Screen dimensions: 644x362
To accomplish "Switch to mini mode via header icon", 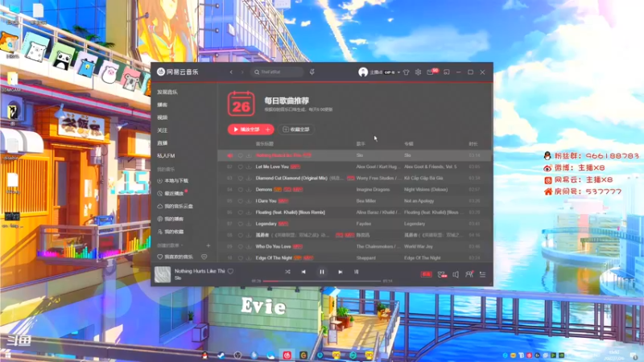I will (x=447, y=72).
